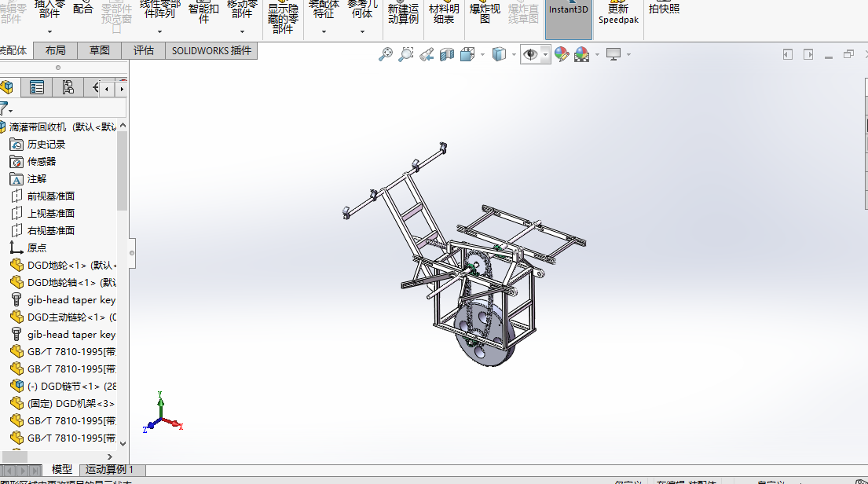868x484 pixels.
Task: Click the Zoom to Fit magnifier icon
Action: coord(385,54)
